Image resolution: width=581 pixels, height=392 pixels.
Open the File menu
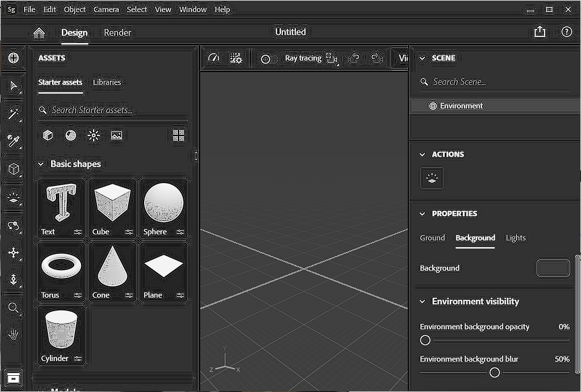[29, 9]
